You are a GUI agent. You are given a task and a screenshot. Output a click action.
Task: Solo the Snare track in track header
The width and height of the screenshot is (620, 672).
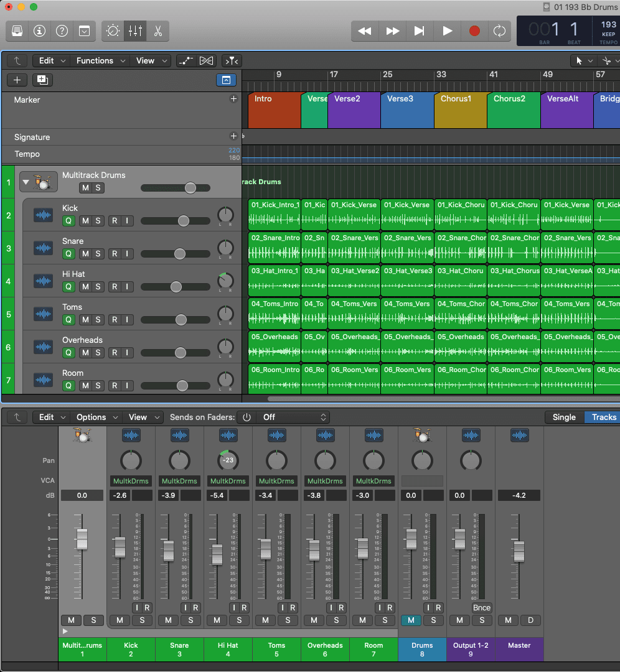pyautogui.click(x=98, y=253)
